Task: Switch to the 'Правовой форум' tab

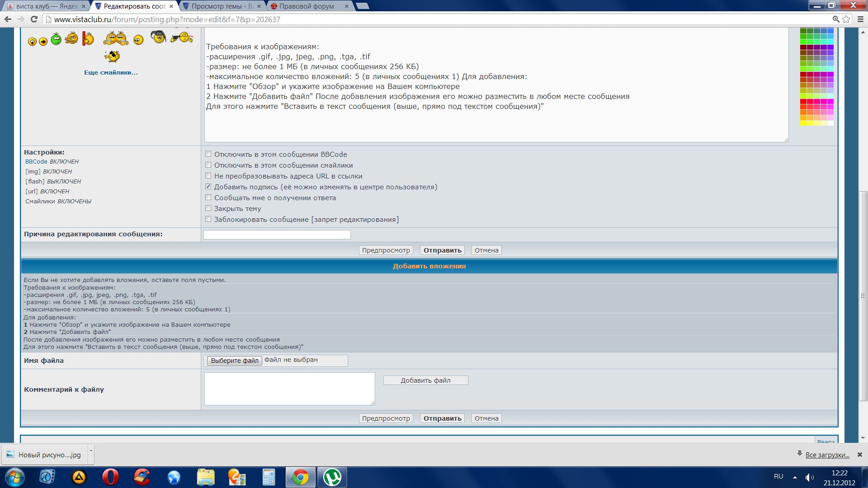Action: pyautogui.click(x=307, y=6)
